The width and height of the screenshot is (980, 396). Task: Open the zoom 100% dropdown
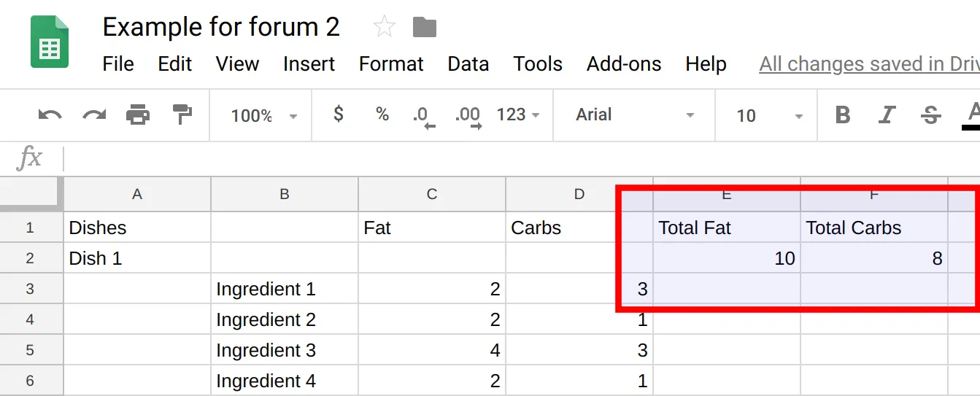click(263, 115)
